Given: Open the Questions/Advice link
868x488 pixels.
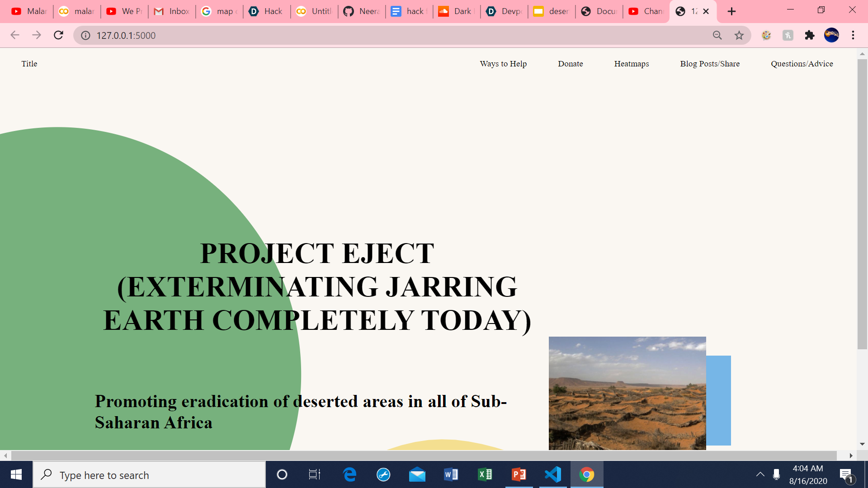Looking at the screenshot, I should click(x=802, y=64).
